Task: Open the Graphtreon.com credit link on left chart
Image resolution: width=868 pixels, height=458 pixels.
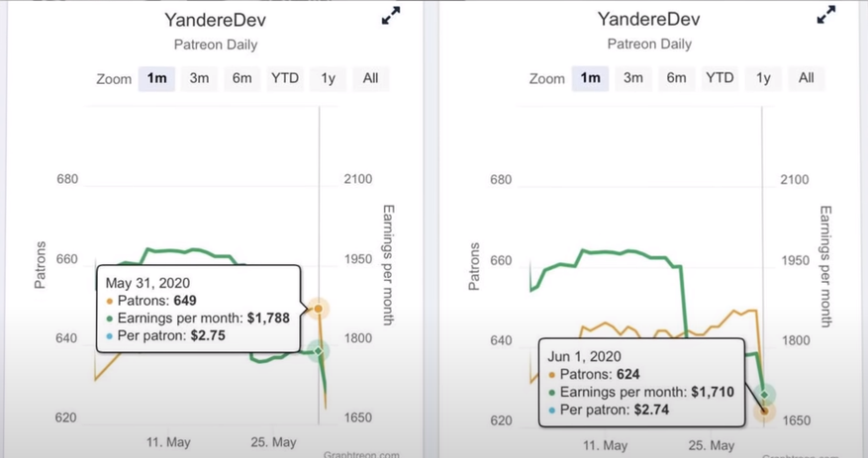Action: point(362,454)
